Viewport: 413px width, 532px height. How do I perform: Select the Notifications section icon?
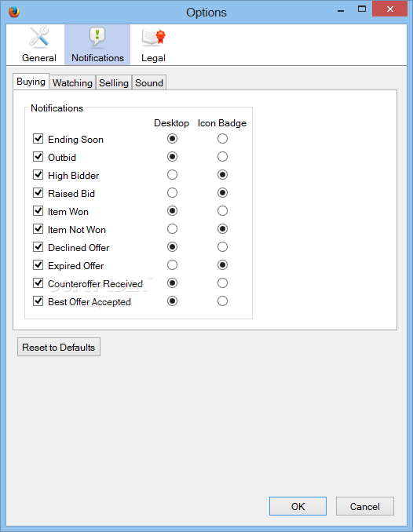(x=97, y=37)
